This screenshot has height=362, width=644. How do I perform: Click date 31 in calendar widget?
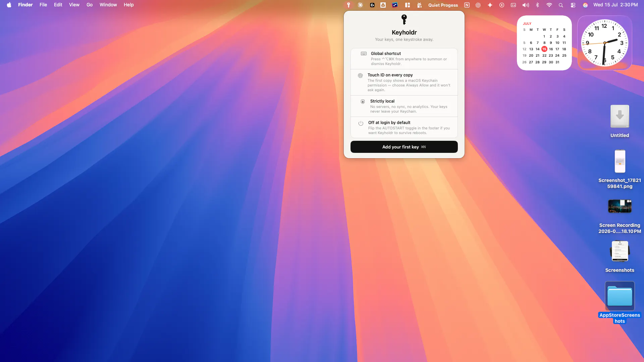pos(557,62)
